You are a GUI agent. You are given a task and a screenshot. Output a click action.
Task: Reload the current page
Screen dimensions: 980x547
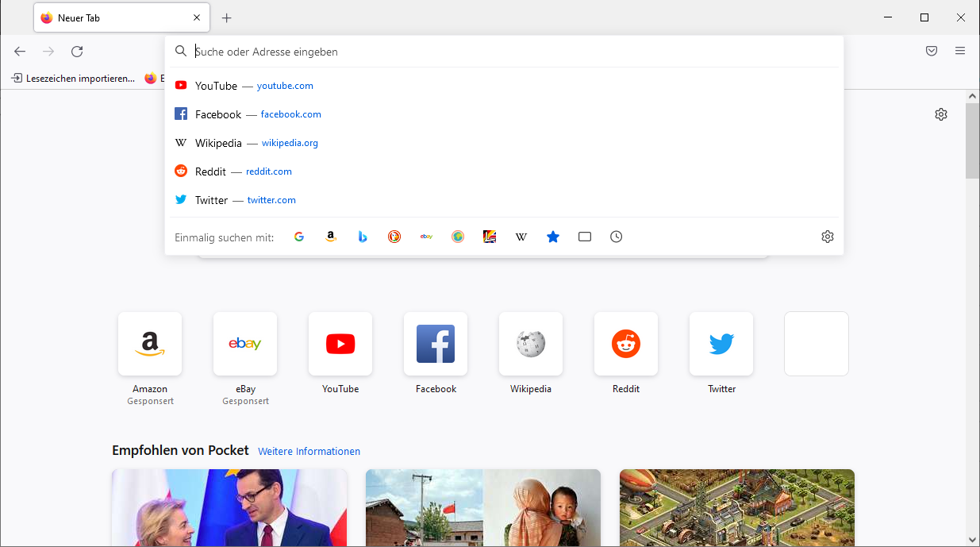point(77,52)
